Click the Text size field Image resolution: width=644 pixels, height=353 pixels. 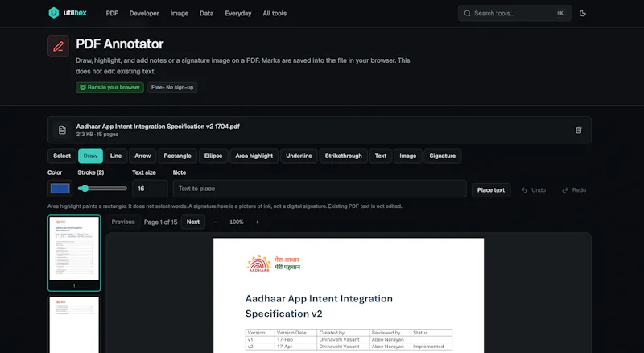[150, 189]
